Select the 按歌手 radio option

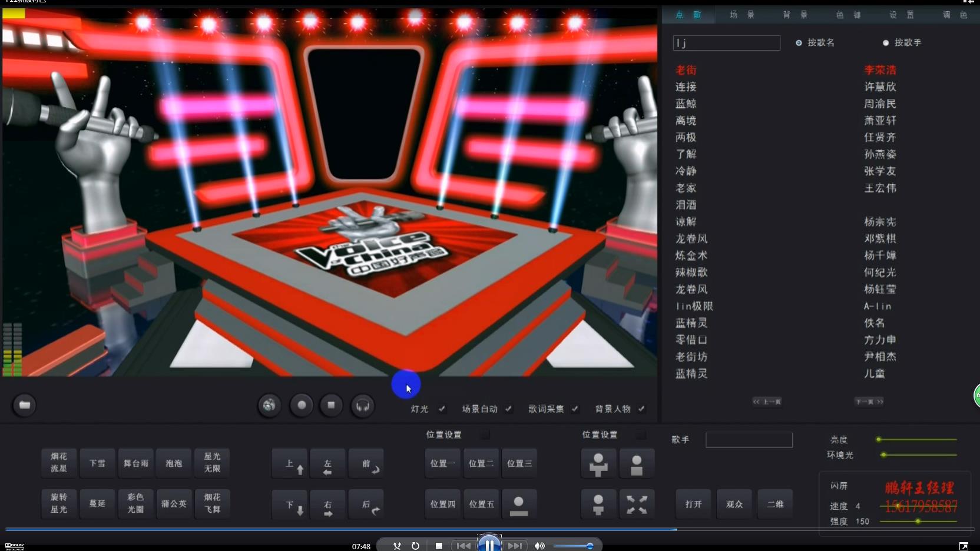coord(886,43)
